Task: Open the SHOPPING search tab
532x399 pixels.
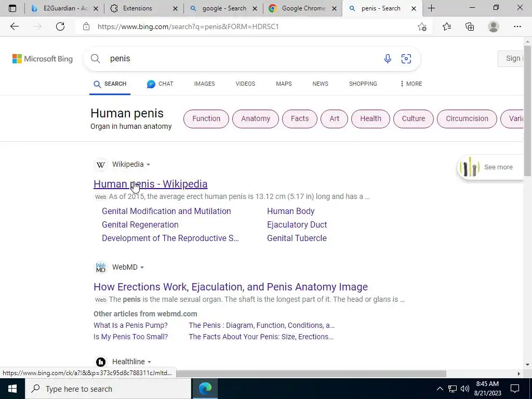Action: pos(363,84)
